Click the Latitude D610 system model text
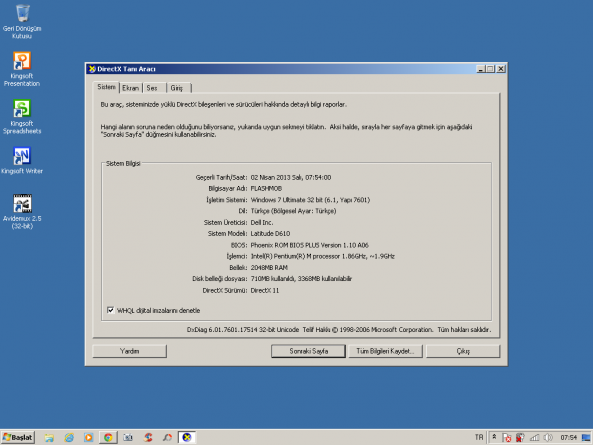The height and width of the screenshot is (445, 593). click(x=270, y=234)
